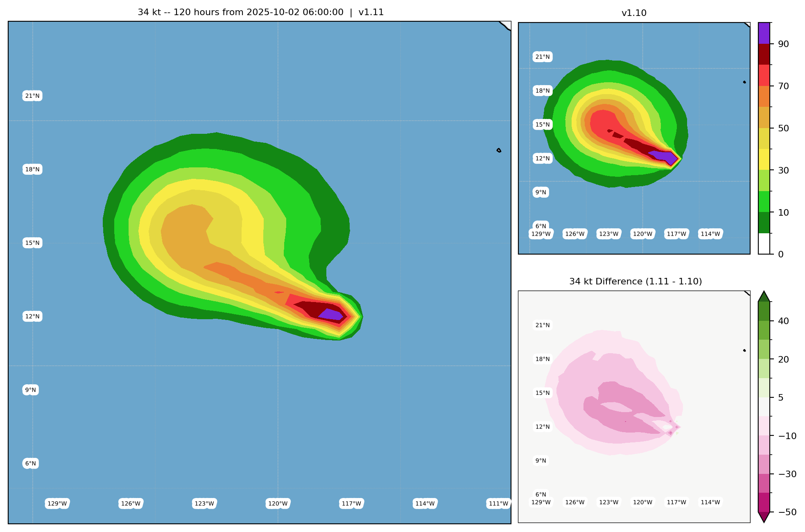
Task: Click the −30 tick label on difference colorbar
Action: point(787,474)
